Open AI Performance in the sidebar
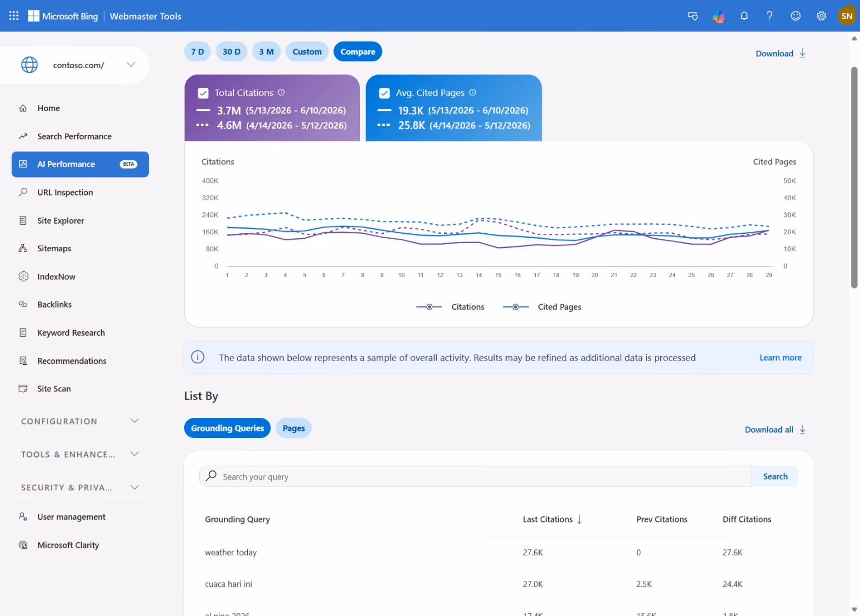 tap(80, 164)
